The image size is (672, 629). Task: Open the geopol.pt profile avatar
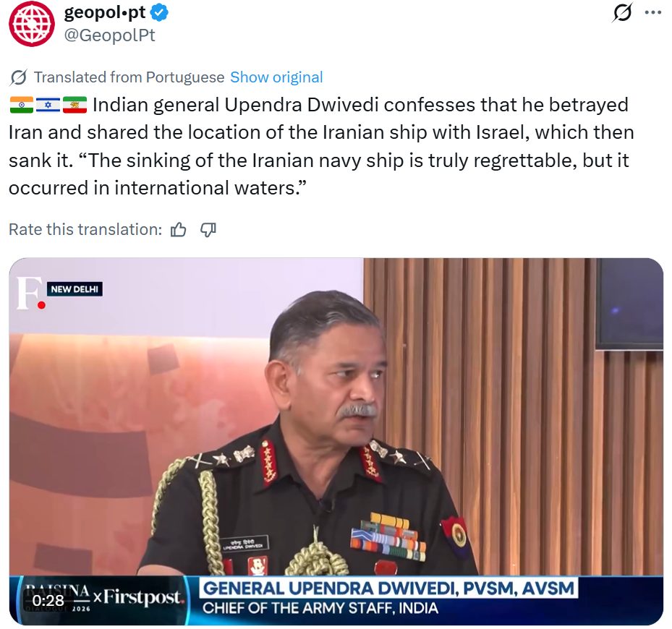pos(32,24)
